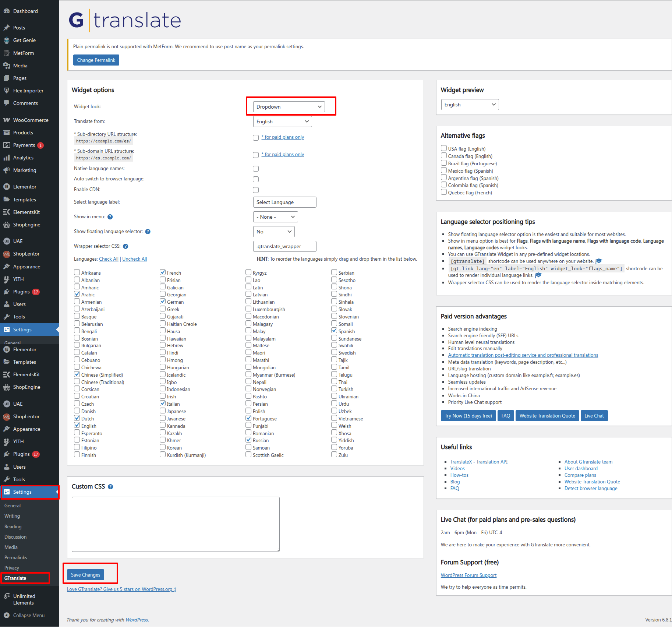This screenshot has height=627, width=672.
Task: Uncheck the Russian language checkbox
Action: [x=248, y=440]
